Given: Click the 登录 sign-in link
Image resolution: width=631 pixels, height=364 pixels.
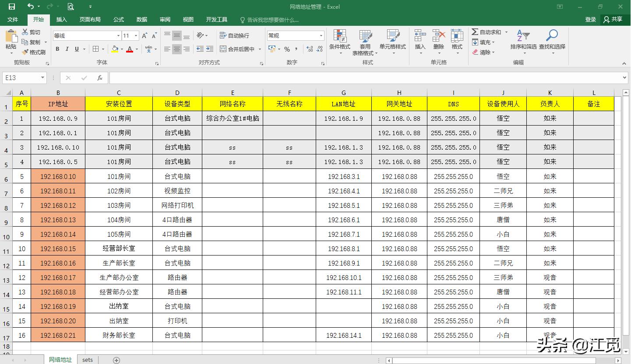Looking at the screenshot, I should 590,19.
